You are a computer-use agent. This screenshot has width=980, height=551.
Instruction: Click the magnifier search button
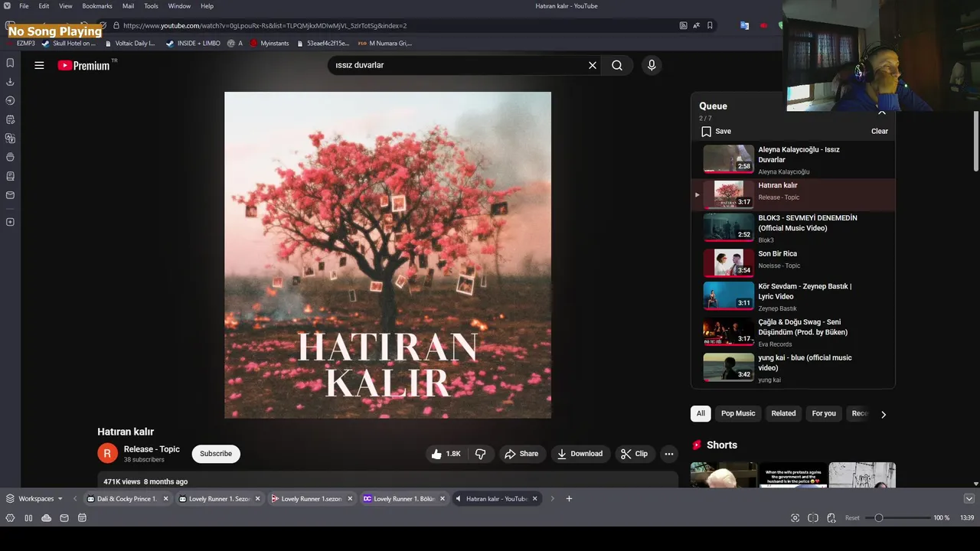coord(617,66)
